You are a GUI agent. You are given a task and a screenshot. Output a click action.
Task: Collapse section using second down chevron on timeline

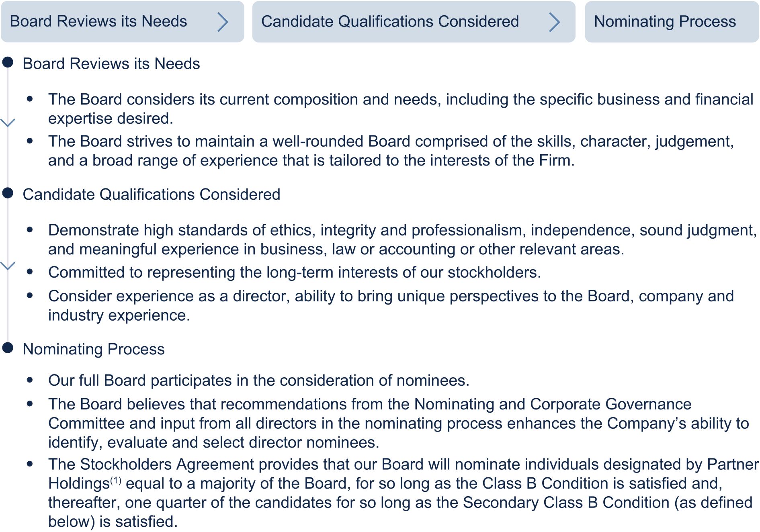point(8,266)
